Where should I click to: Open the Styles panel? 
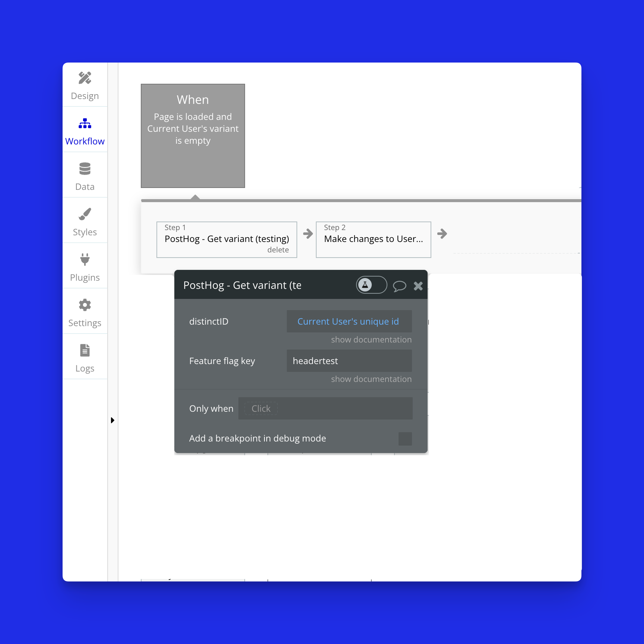point(85,220)
